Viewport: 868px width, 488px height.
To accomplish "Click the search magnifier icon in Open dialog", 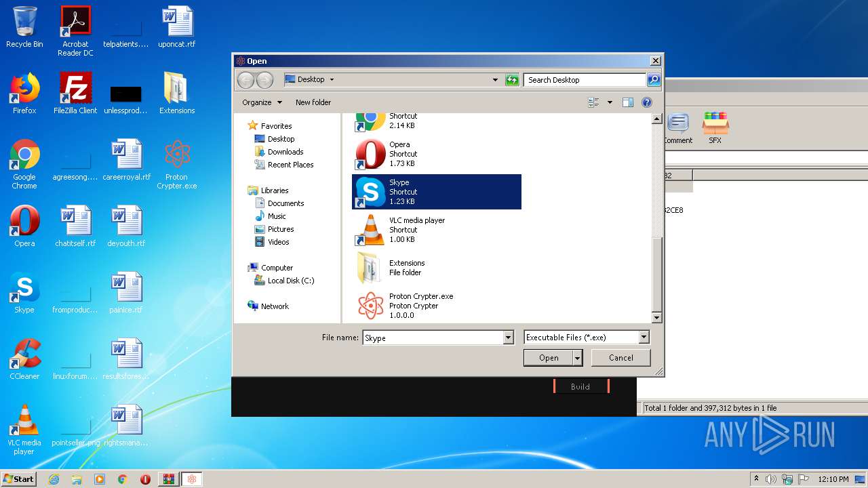I will pyautogui.click(x=653, y=80).
